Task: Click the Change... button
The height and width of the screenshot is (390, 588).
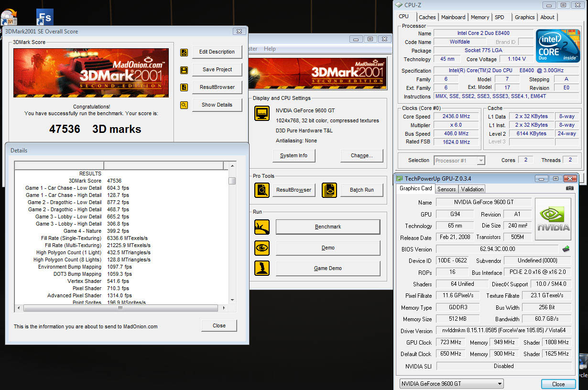Action: tap(362, 156)
